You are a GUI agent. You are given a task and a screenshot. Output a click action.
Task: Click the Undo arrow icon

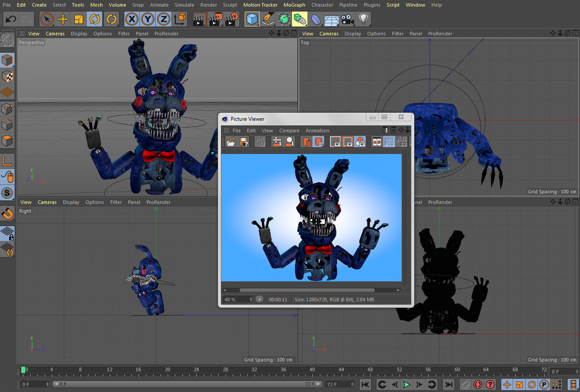coord(11,19)
